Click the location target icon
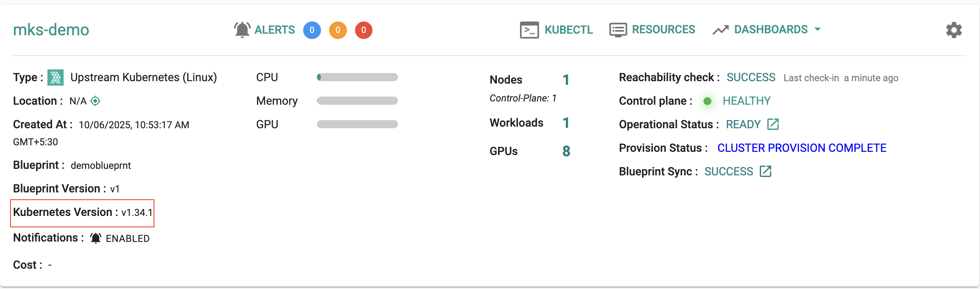 [x=95, y=101]
